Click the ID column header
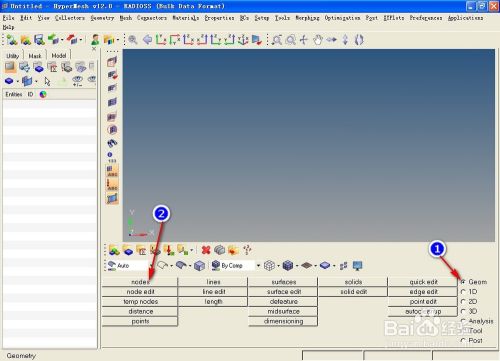 30,94
